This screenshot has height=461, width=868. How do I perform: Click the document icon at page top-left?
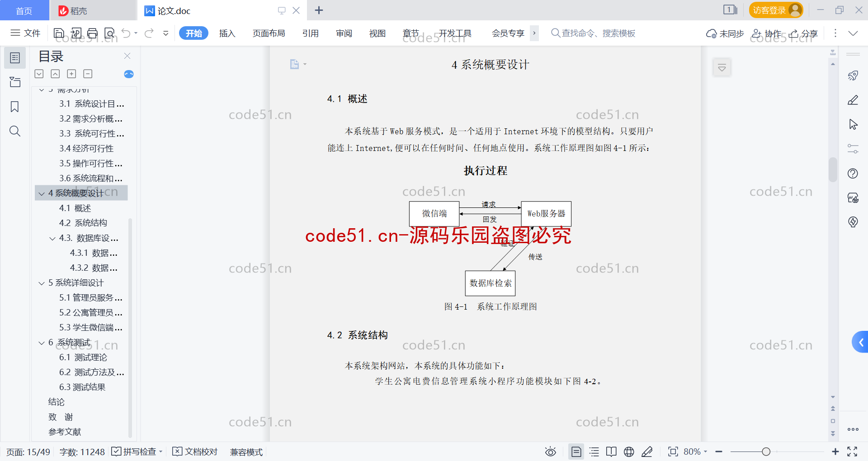(295, 64)
